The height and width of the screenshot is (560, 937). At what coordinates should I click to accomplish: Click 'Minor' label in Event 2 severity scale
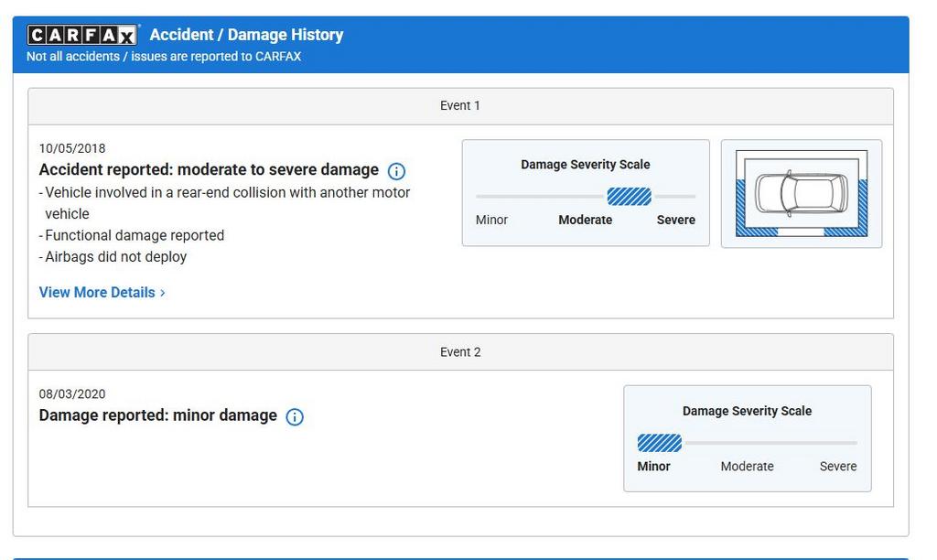point(653,466)
